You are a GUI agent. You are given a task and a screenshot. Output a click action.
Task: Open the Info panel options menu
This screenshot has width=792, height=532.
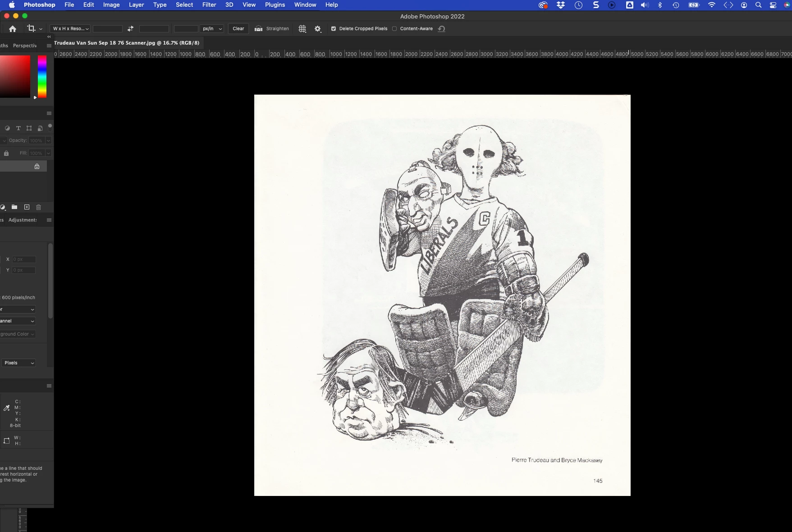(x=49, y=386)
